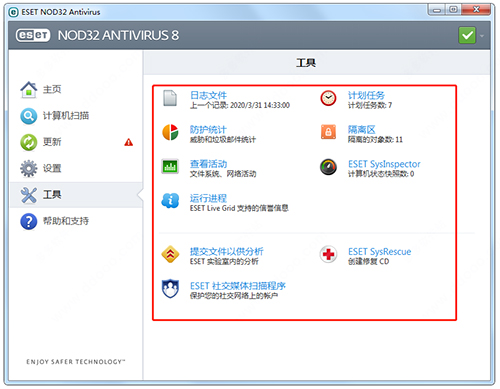Click the ESET SysRescue red cross icon
The image size is (500, 389).
click(328, 255)
